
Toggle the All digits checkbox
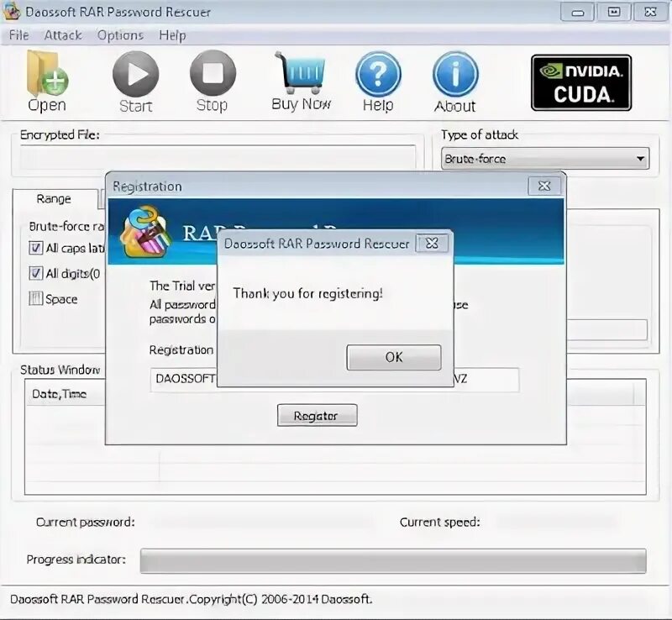pyautogui.click(x=36, y=273)
